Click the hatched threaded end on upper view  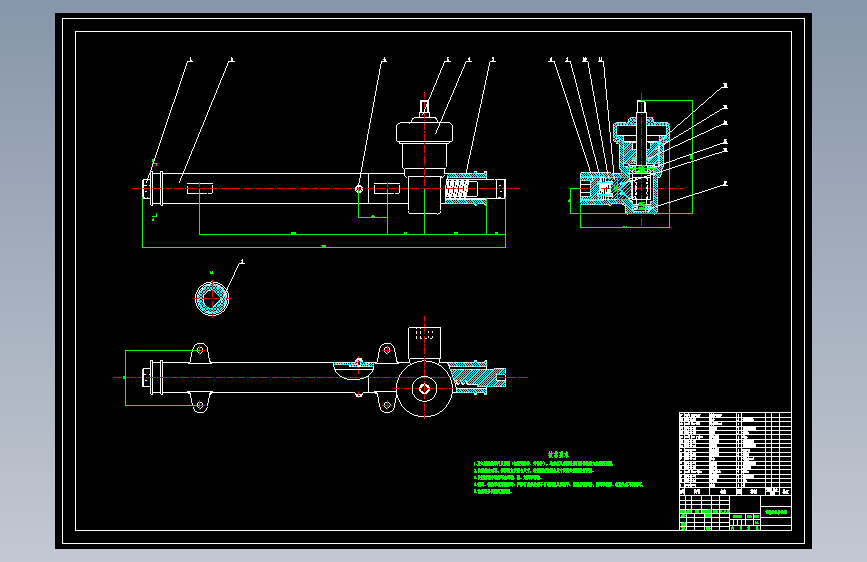(x=466, y=189)
